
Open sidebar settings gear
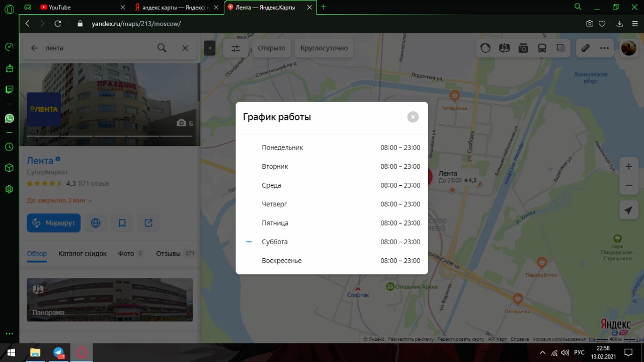(9, 189)
